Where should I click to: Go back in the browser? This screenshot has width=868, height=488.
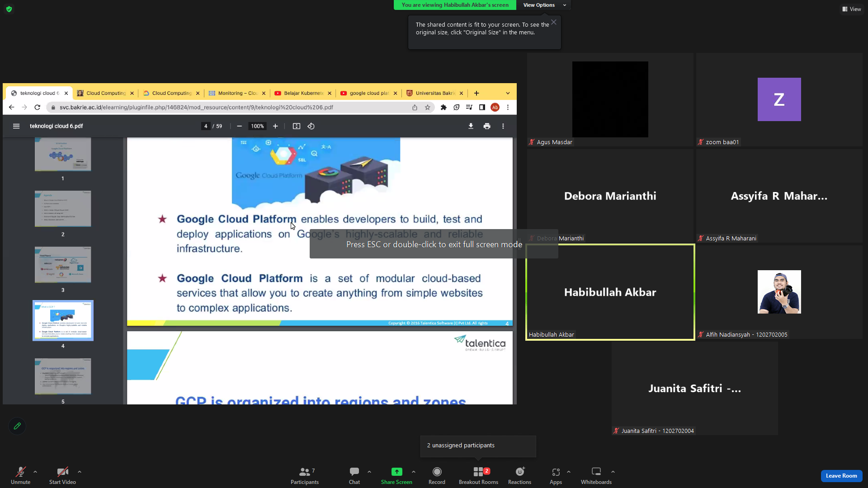(x=11, y=107)
